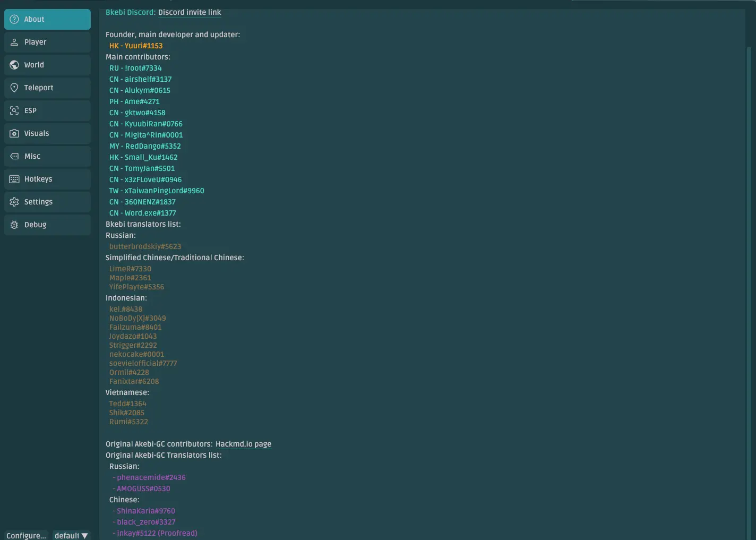Click Vietnamese translator Shik#2085
This screenshot has width=756, height=540.
point(126,413)
